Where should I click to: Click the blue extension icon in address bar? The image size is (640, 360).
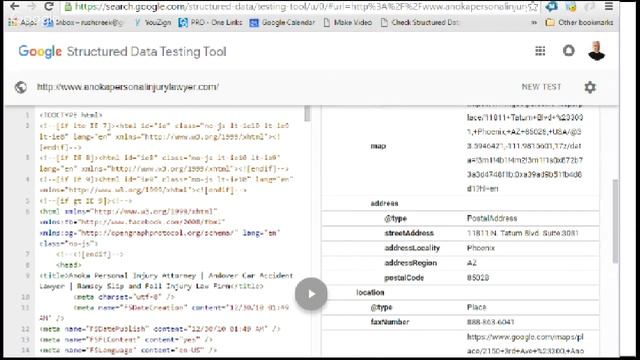(x=551, y=7)
